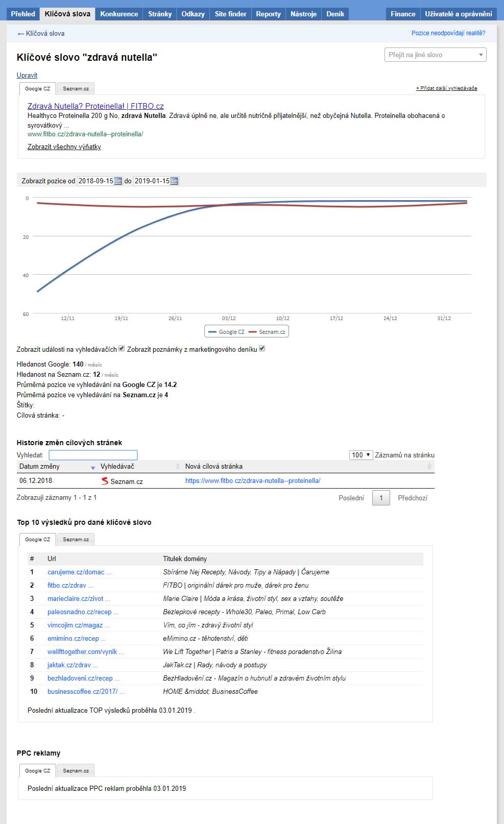Viewport: 504px width, 824px height.
Task: Open the 'Zdravá Nutella? Proteinella! | FITBO.cz' result
Action: (95, 106)
